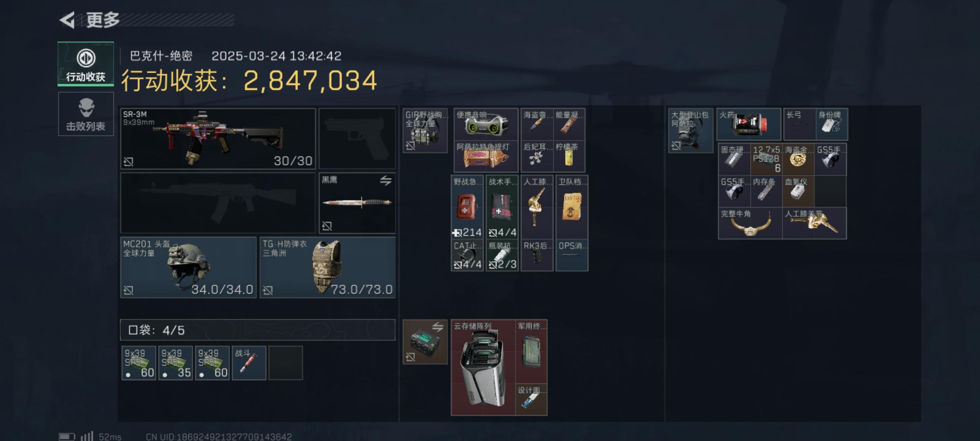Click the 云存储阵列 server item

click(483, 367)
